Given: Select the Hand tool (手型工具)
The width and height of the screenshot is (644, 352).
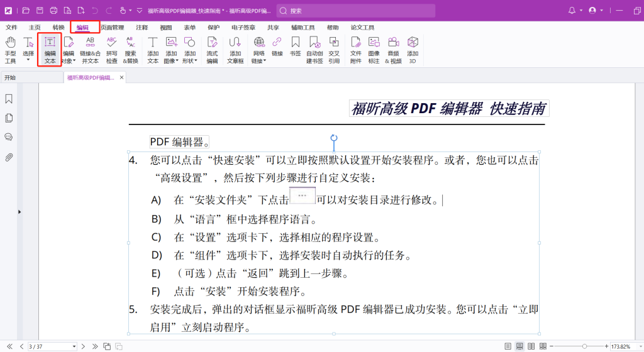Looking at the screenshot, I should [10, 50].
